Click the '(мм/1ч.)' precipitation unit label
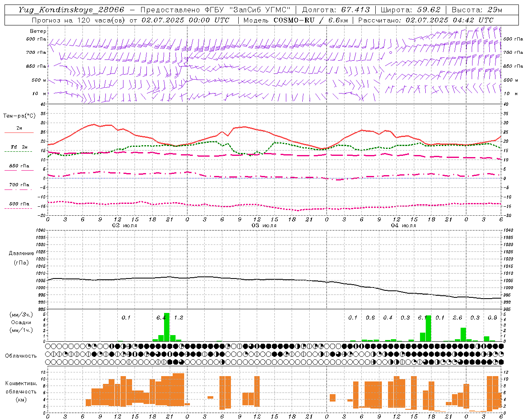The width and height of the screenshot is (525, 420). [x=21, y=330]
